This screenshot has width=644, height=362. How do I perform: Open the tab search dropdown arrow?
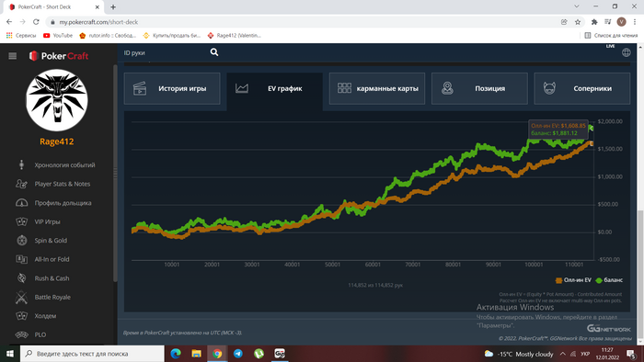[577, 6]
